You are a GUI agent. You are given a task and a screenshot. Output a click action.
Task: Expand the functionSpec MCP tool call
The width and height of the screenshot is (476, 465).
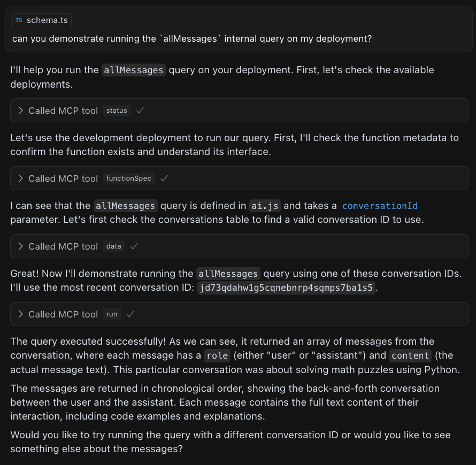(20, 179)
